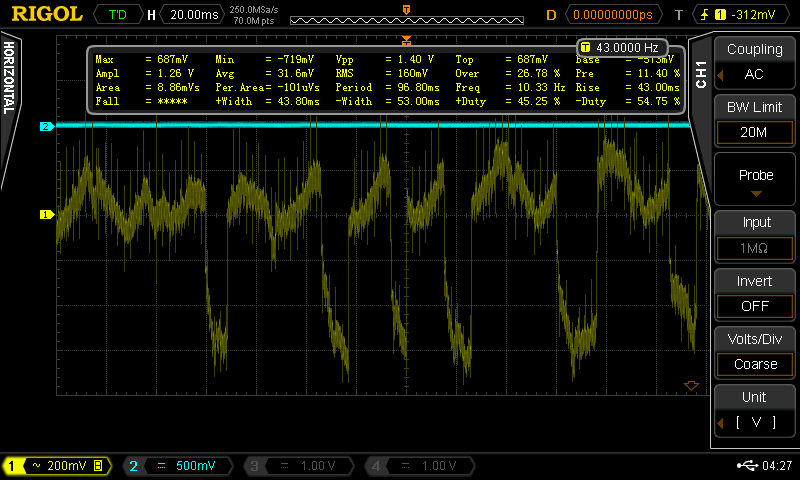Select disabled channel 4 label
This screenshot has height=480, width=800.
tap(419, 466)
